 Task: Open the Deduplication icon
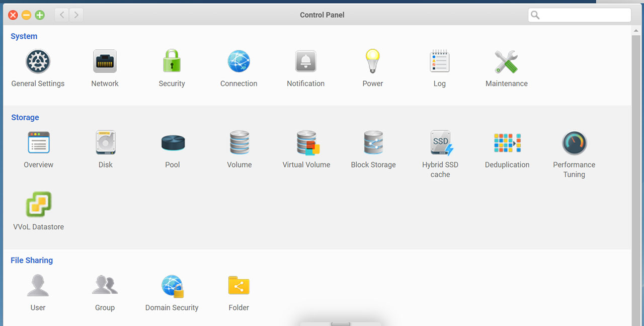(507, 143)
